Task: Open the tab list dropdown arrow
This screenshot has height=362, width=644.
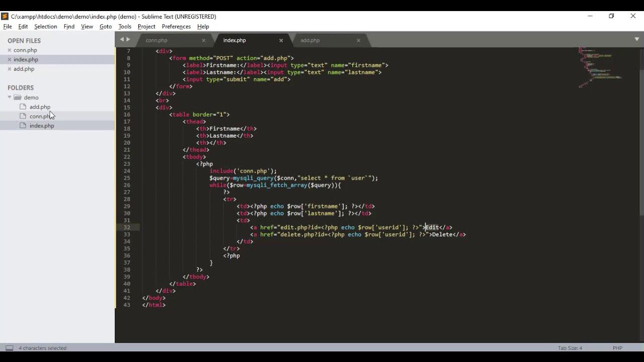Action: click(x=636, y=39)
